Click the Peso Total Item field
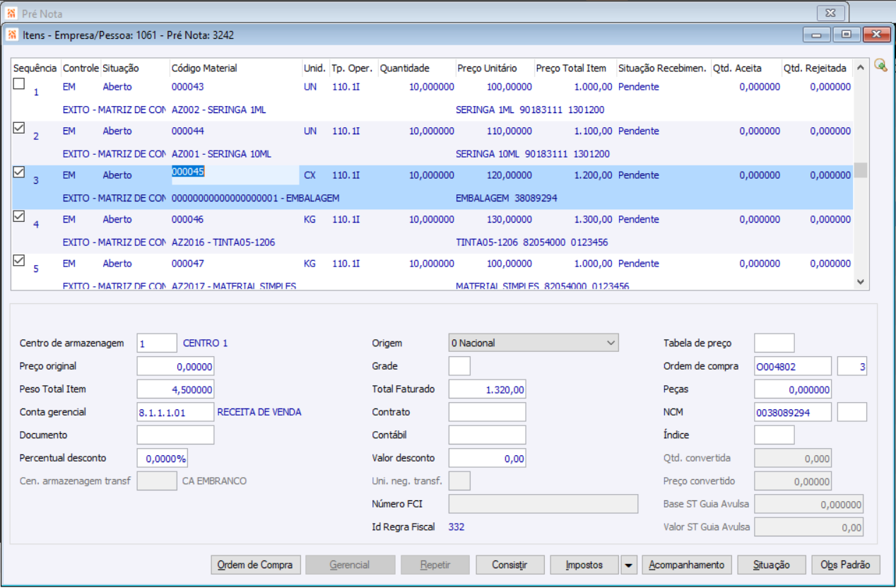The image size is (896, 588). [175, 389]
